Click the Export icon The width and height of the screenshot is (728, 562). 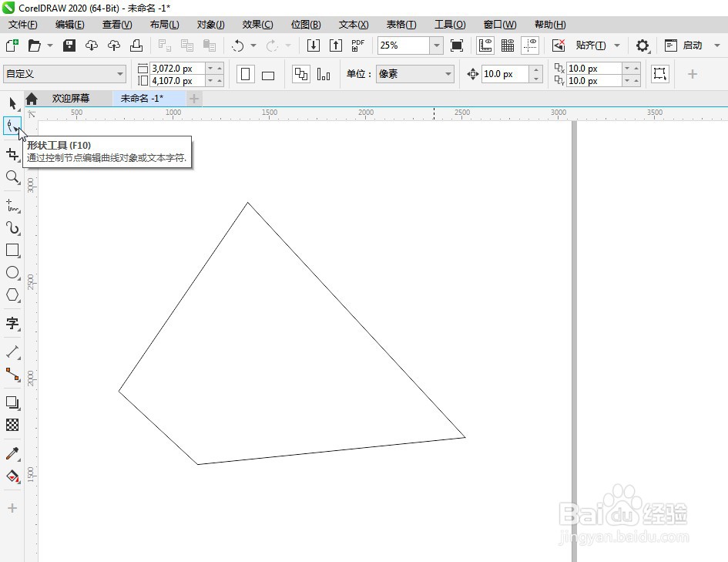(x=336, y=45)
